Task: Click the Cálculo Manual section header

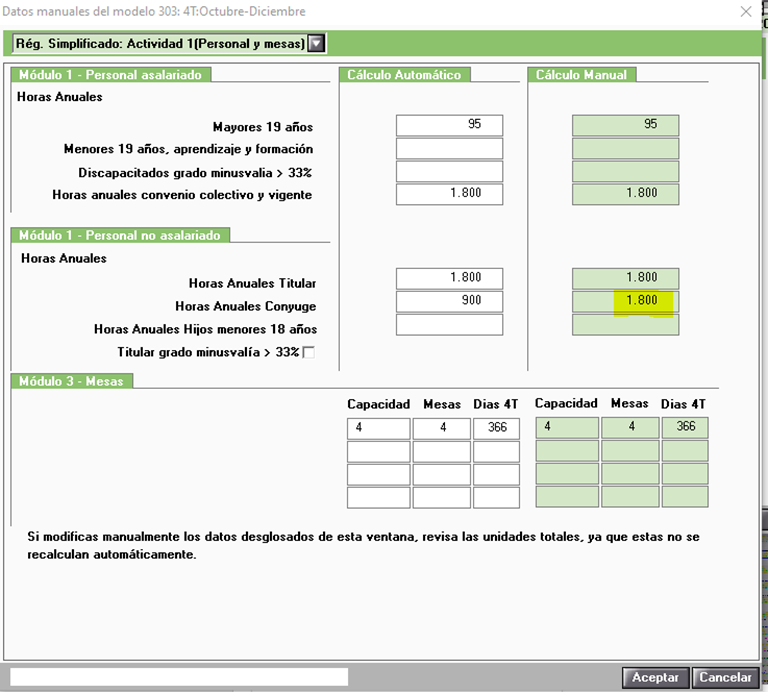Action: pos(581,75)
